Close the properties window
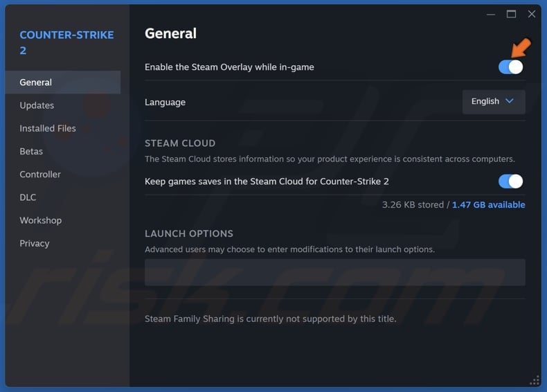Screen dimensions: 547x392 532,14
